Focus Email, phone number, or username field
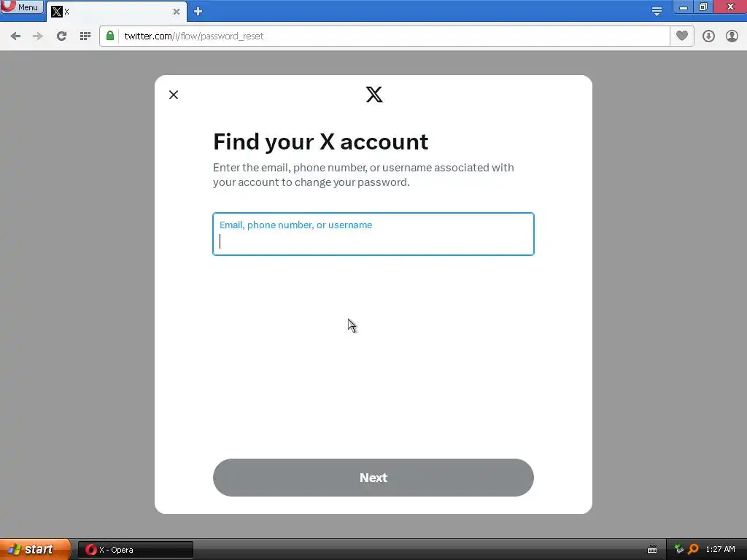The width and height of the screenshot is (747, 560). click(x=373, y=234)
